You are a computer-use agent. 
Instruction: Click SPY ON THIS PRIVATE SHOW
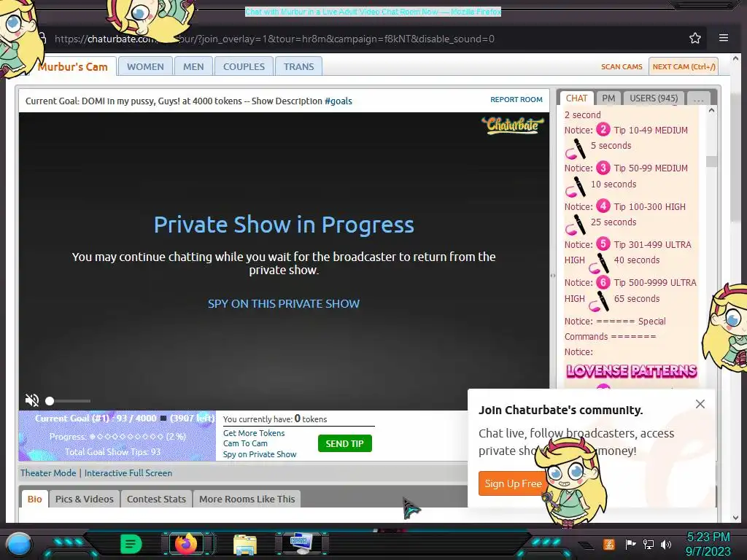click(284, 304)
